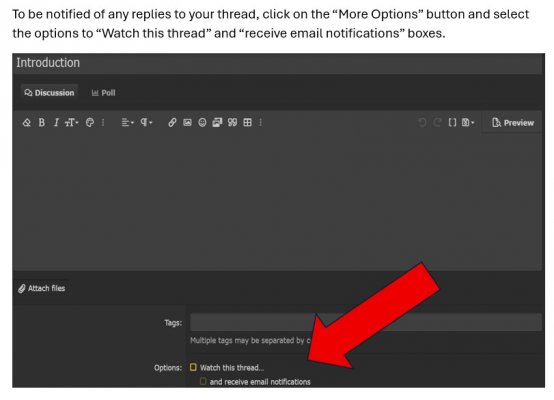Image resolution: width=554 pixels, height=400 pixels.
Task: Open the text color palette
Action: click(90, 123)
